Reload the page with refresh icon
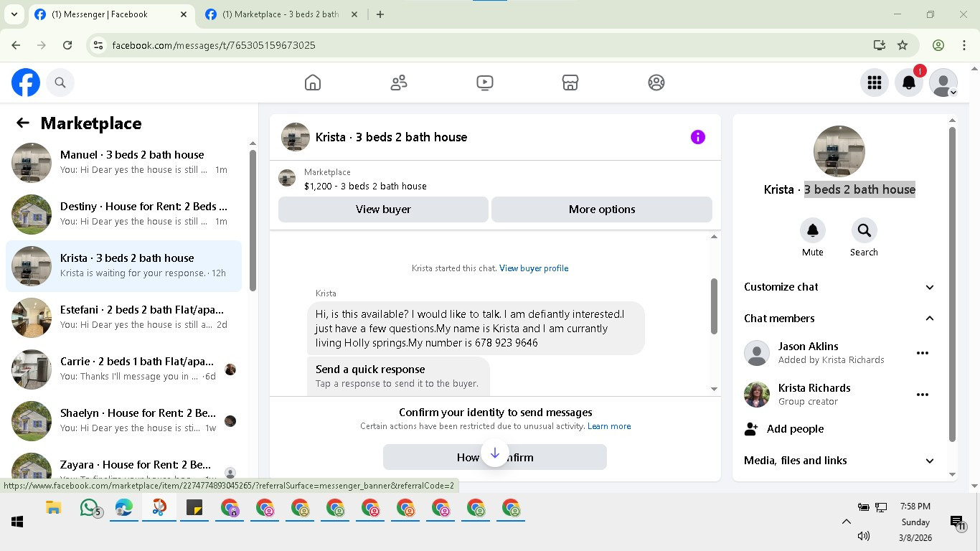Image resolution: width=980 pixels, height=551 pixels. [67, 45]
